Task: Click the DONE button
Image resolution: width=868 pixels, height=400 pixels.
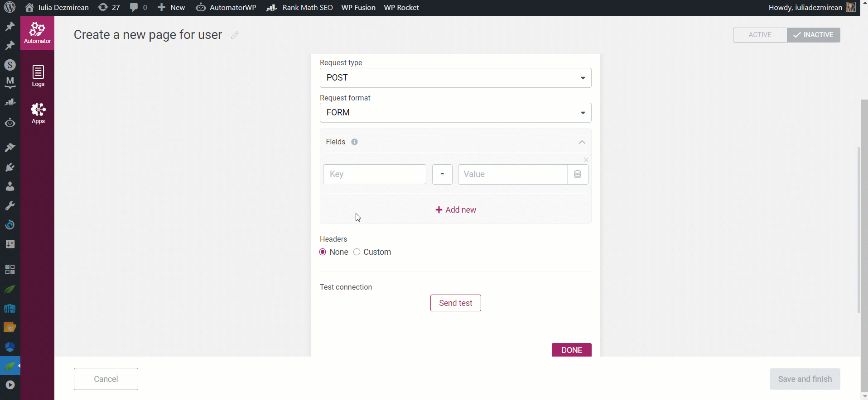Action: click(572, 350)
